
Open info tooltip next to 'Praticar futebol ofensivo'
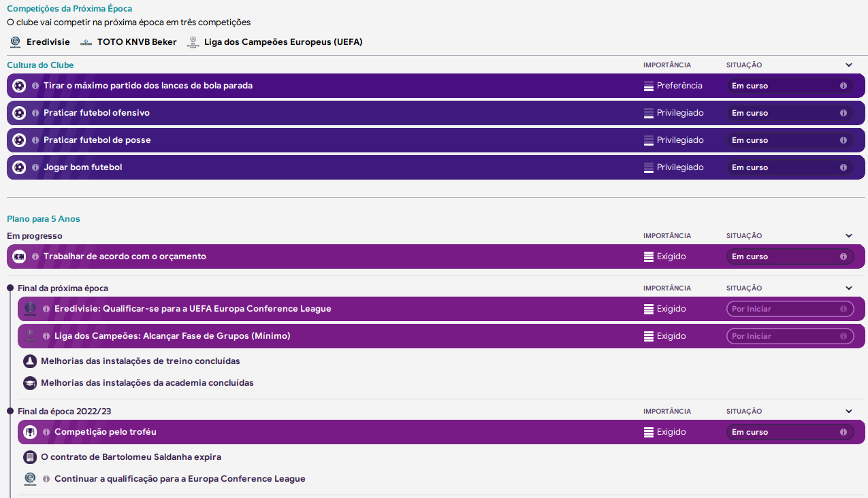click(35, 113)
